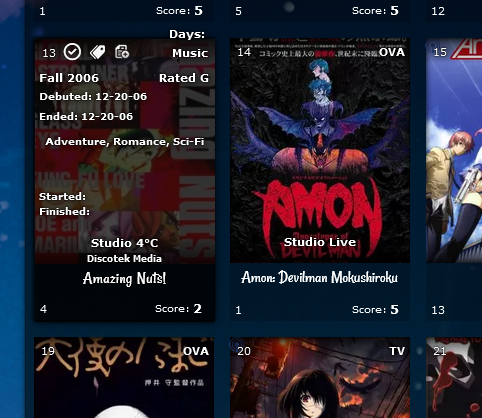Click rank number 14 on Amon card
Image resolution: width=482 pixels, height=418 pixels.
tap(244, 52)
